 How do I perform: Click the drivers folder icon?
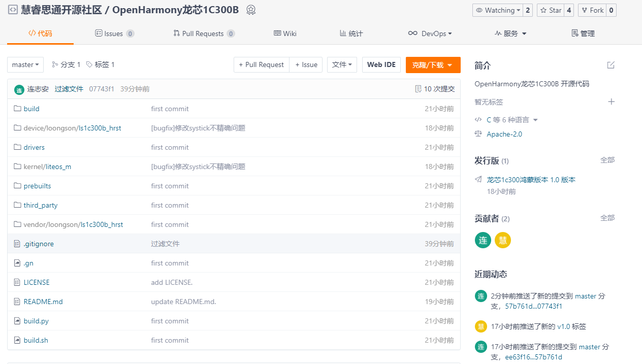click(17, 147)
